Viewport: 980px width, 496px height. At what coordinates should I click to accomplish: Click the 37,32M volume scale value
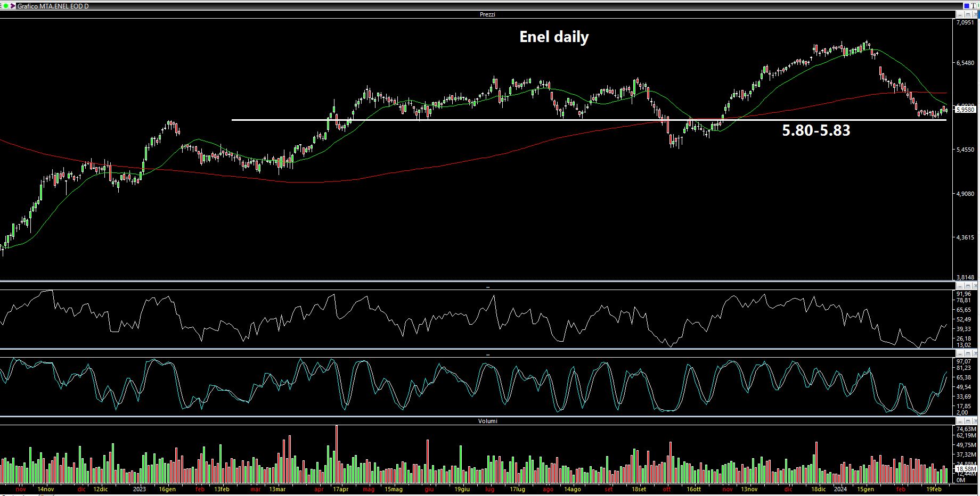966,454
